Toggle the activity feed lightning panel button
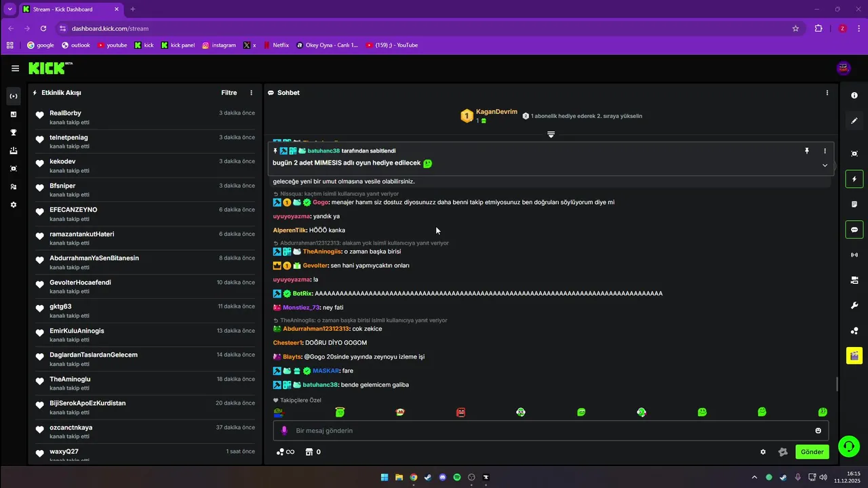This screenshot has width=868, height=488. 854,180
